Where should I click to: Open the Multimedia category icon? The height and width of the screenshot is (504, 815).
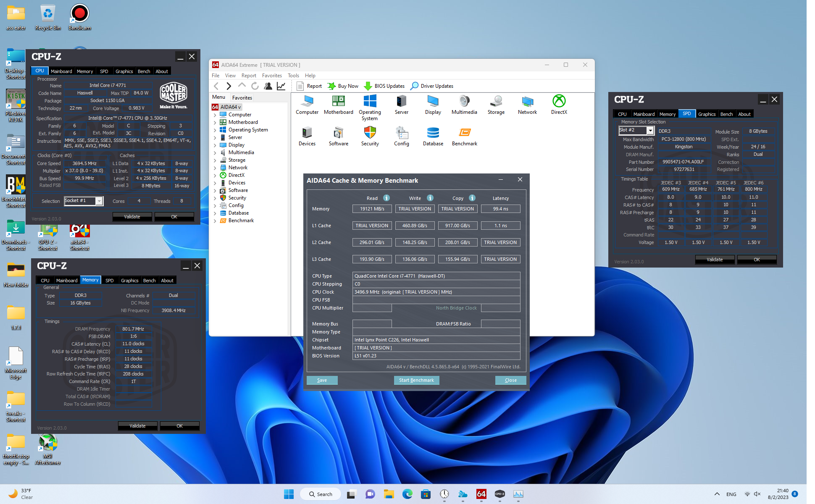click(x=464, y=105)
